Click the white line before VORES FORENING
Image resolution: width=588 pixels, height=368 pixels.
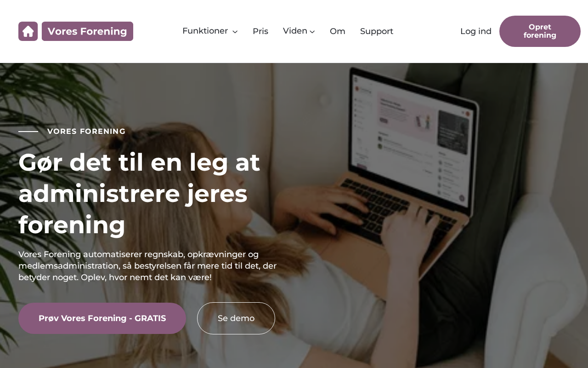click(28, 132)
